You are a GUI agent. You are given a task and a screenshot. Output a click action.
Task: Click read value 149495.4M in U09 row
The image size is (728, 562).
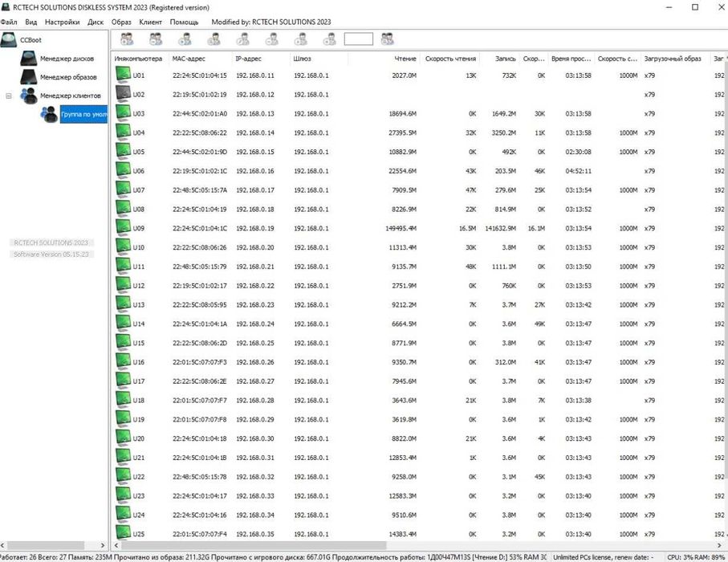pyautogui.click(x=401, y=228)
